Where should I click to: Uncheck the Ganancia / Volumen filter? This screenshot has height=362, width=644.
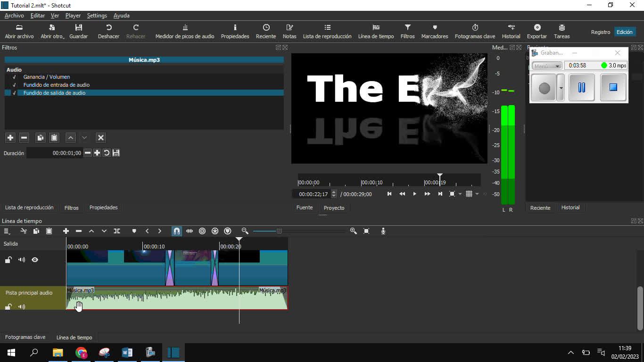pyautogui.click(x=14, y=77)
